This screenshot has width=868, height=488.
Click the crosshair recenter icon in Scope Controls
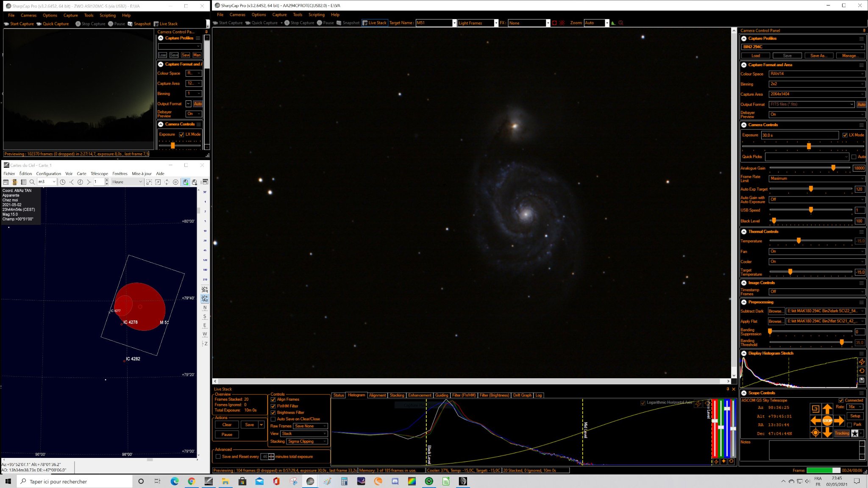[x=815, y=433]
